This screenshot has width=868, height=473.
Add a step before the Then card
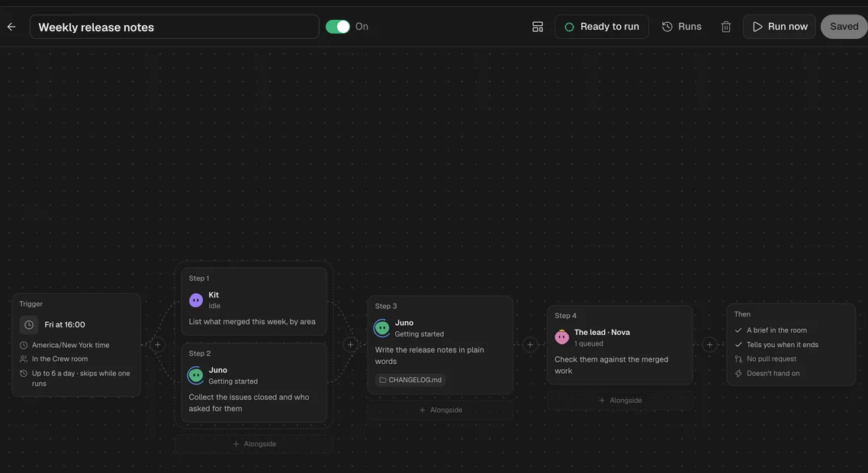tap(709, 345)
